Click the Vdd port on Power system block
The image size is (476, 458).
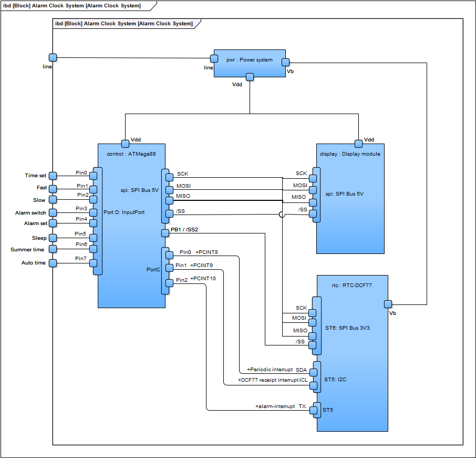(x=250, y=77)
